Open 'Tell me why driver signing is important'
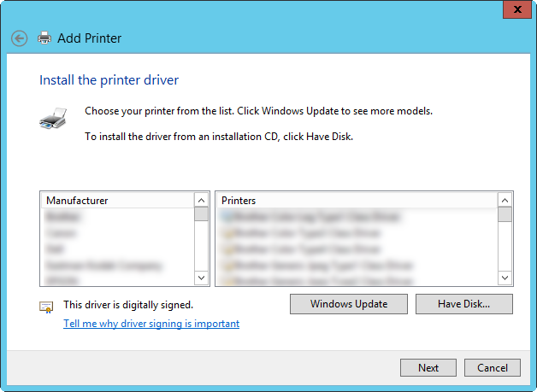537x392 pixels. pos(151,324)
